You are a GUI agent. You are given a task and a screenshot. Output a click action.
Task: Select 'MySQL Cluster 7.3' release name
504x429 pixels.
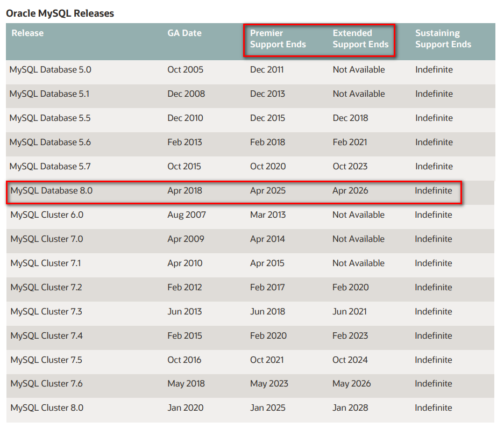[x=46, y=312]
